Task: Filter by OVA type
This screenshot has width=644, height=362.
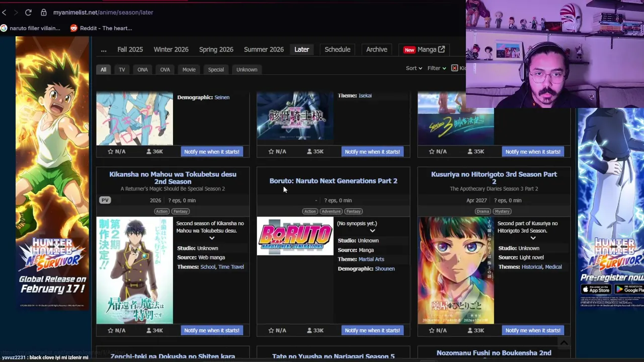Action: (x=165, y=69)
